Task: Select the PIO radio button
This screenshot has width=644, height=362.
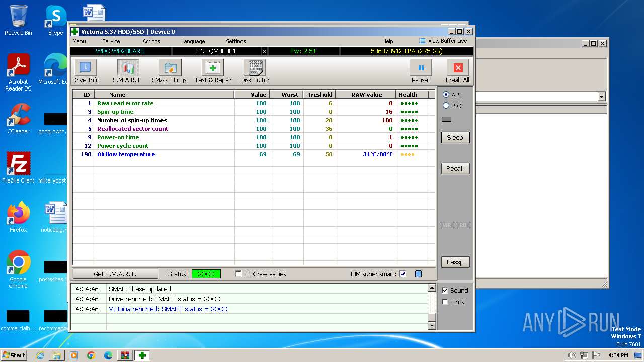Action: click(446, 106)
